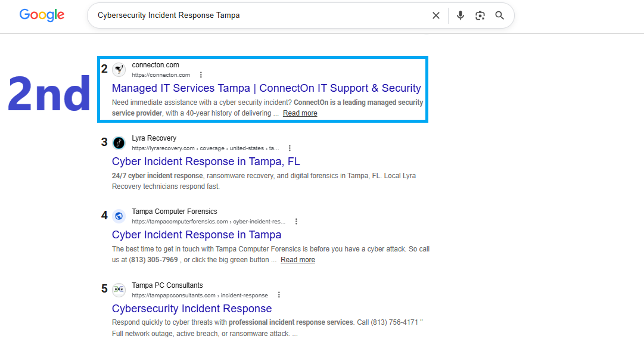Start voice search with the microphone
644x345 pixels.
pyautogui.click(x=461, y=15)
